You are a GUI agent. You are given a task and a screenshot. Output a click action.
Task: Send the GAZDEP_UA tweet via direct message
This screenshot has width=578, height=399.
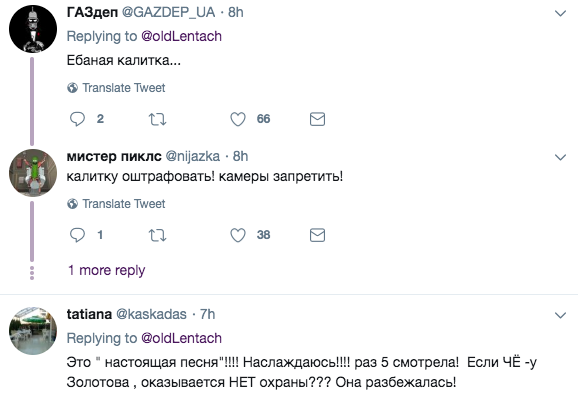coord(317,119)
